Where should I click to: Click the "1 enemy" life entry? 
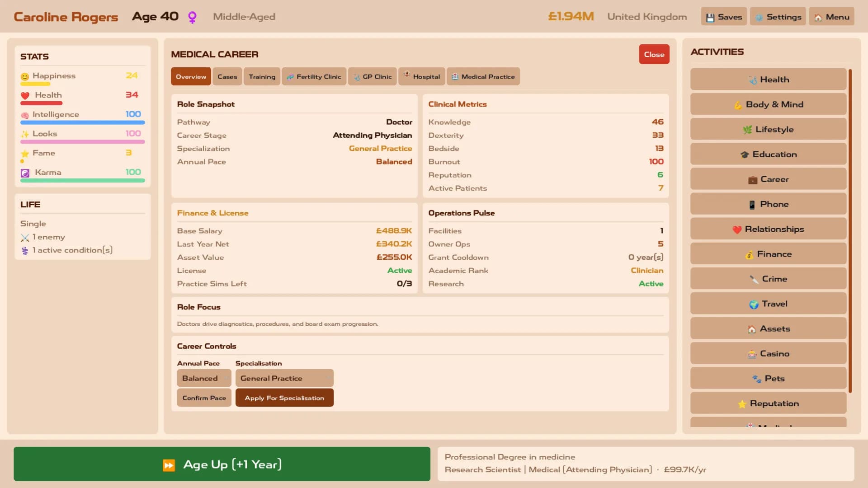[x=42, y=237]
